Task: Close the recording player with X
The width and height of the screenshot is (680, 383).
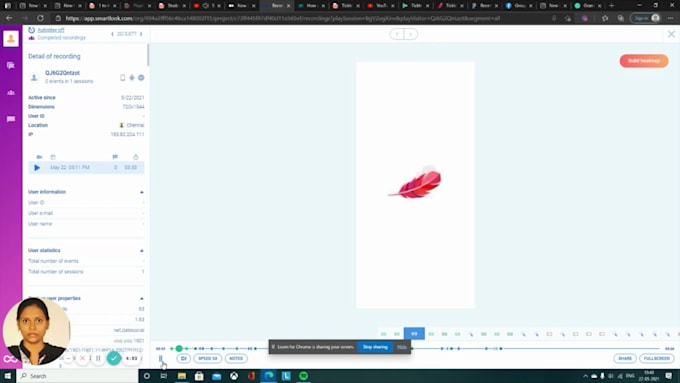Action: tap(671, 34)
